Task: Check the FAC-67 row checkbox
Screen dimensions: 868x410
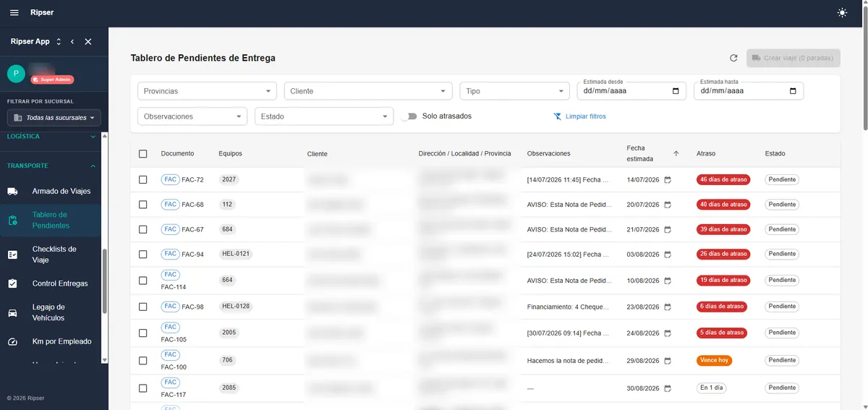Action: click(142, 229)
